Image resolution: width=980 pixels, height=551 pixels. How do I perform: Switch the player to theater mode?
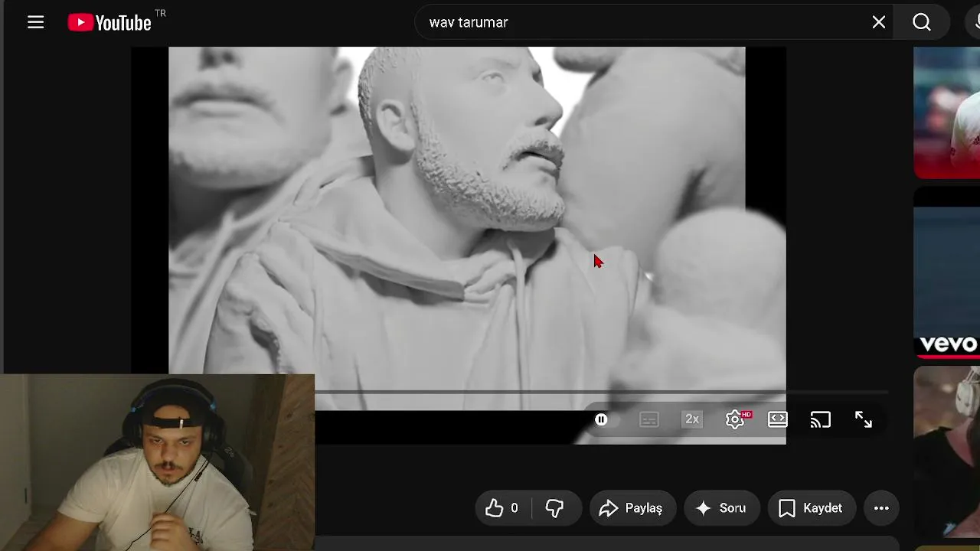[777, 419]
